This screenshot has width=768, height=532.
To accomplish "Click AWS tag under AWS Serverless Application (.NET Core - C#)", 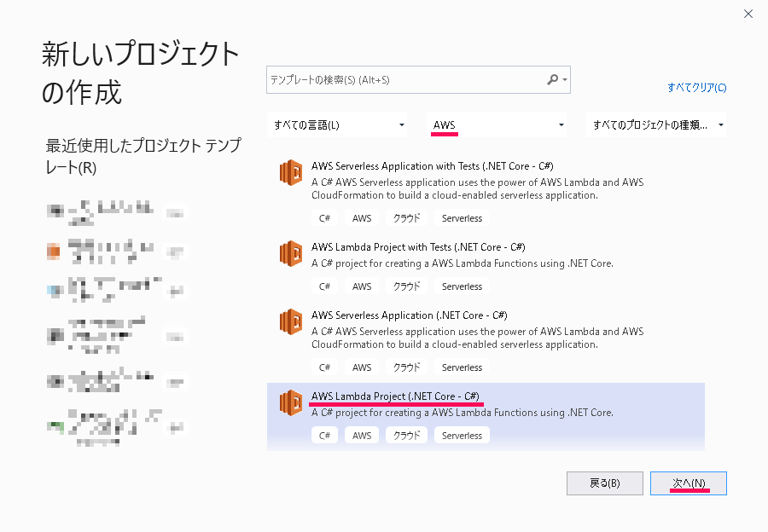I will 362,367.
